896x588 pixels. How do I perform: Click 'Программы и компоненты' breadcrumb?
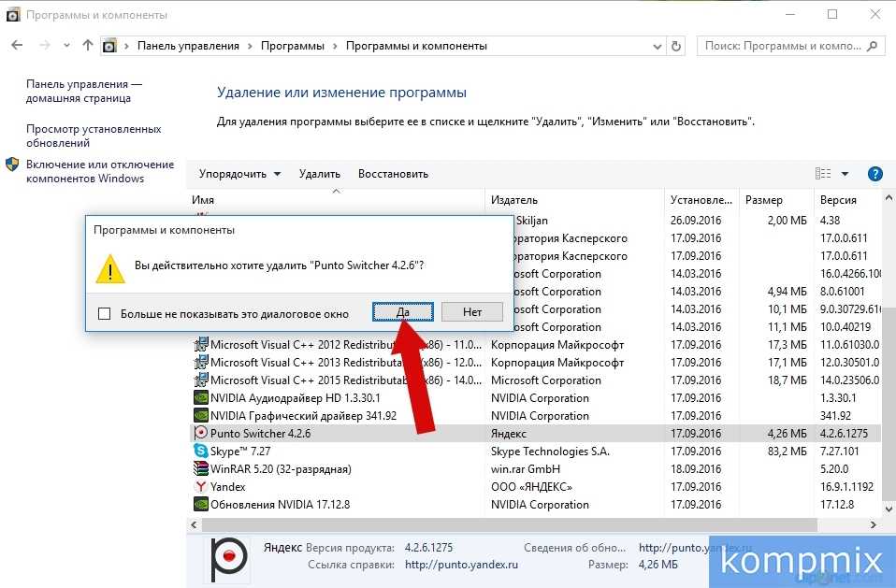[416, 46]
